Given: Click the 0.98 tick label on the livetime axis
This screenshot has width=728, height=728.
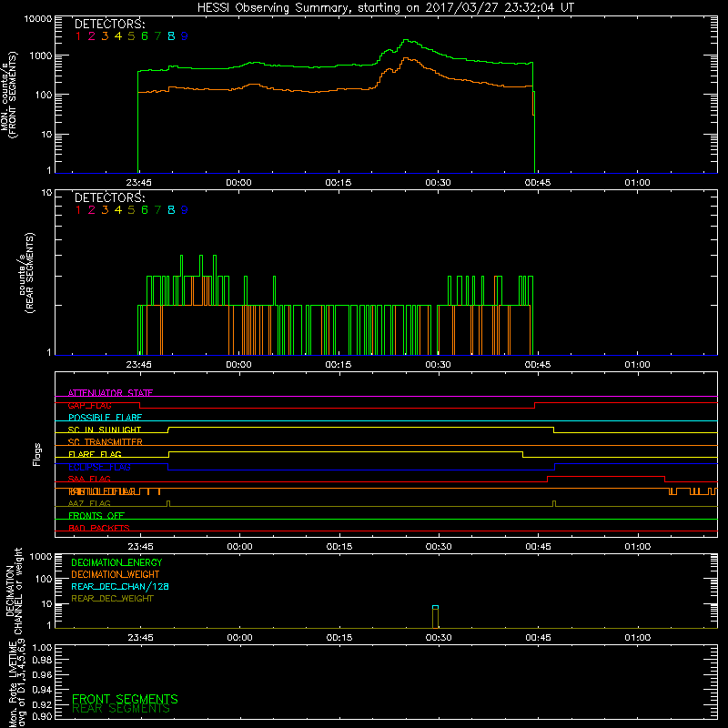Looking at the screenshot, I should 42,661.
